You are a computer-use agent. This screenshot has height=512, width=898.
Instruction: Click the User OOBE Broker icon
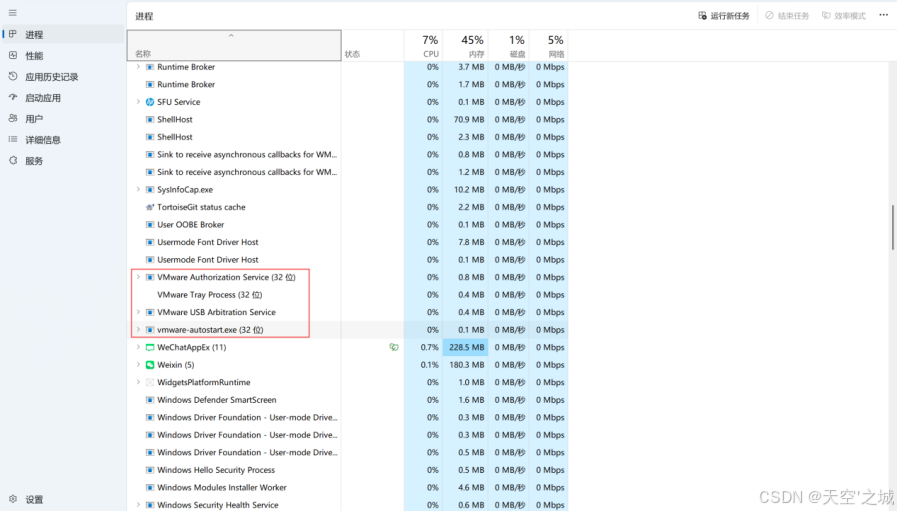pyautogui.click(x=150, y=225)
